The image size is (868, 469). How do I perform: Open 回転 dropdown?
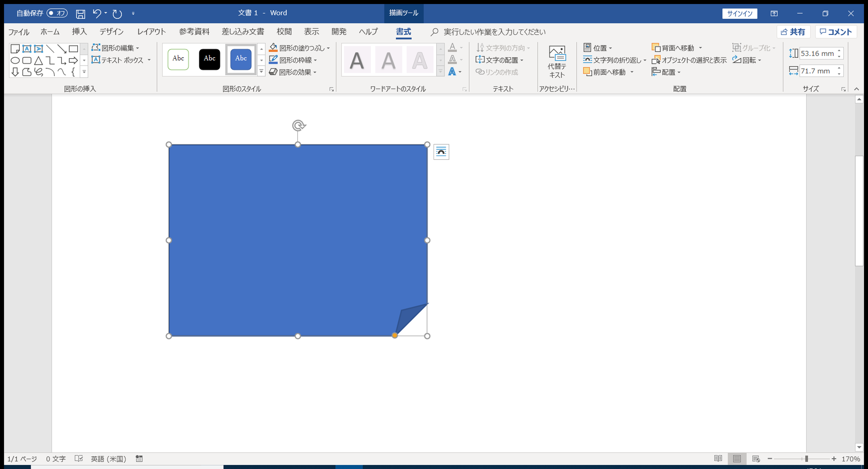pyautogui.click(x=747, y=60)
